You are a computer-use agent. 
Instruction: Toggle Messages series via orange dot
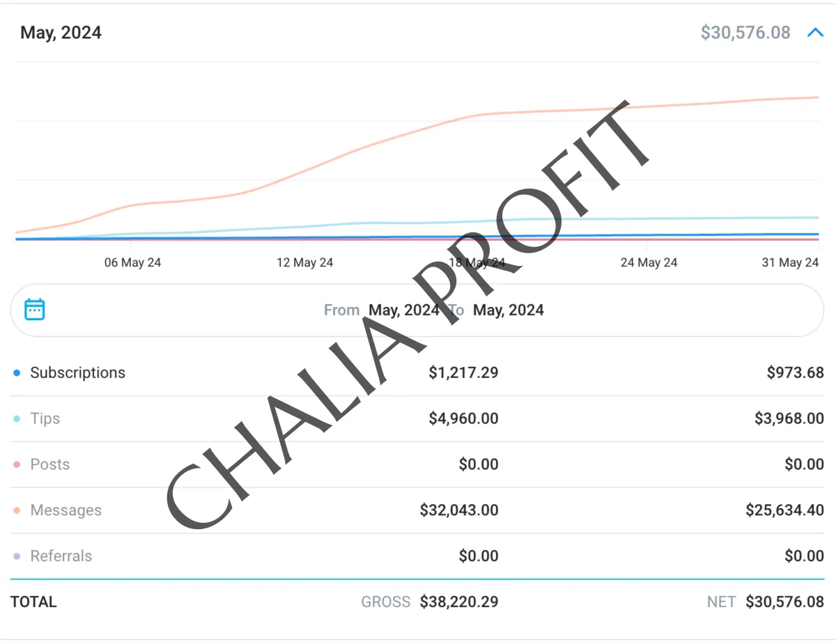pyautogui.click(x=17, y=511)
